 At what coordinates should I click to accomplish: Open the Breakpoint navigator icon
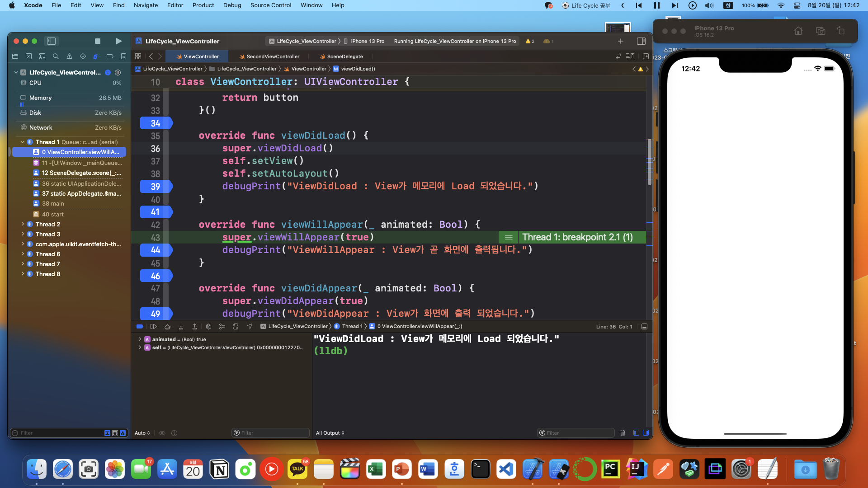110,56
